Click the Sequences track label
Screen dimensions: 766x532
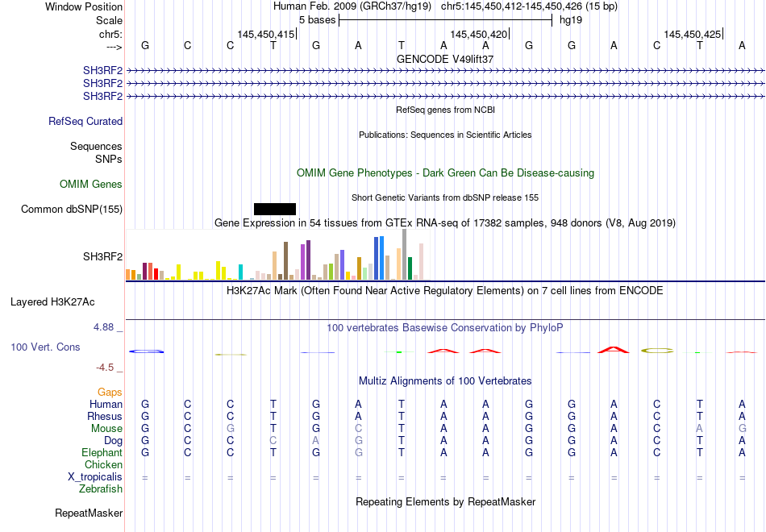[x=96, y=146]
